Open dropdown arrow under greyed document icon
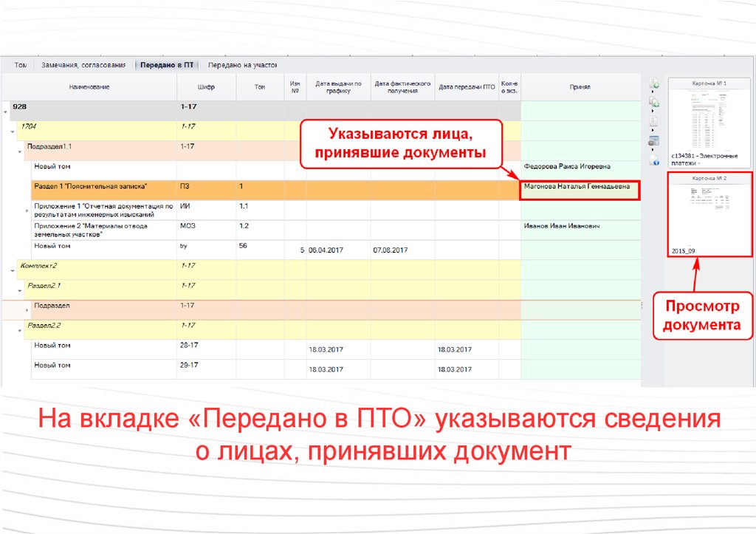 tap(653, 130)
